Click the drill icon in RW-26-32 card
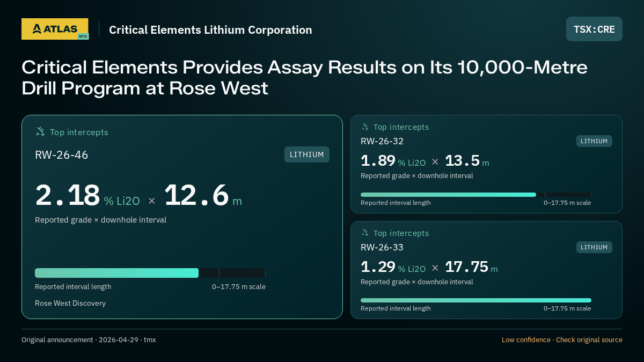 click(x=365, y=127)
